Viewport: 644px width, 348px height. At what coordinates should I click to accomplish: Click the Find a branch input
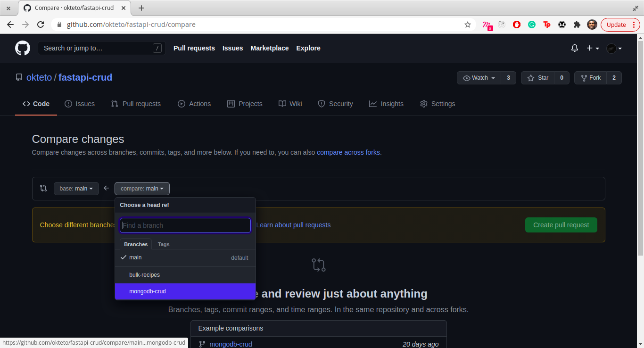(185, 225)
